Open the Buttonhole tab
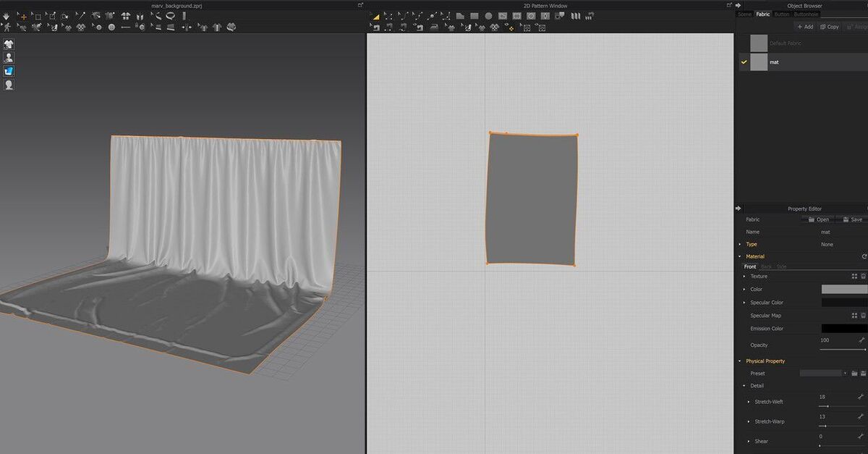The image size is (868, 454). [807, 14]
